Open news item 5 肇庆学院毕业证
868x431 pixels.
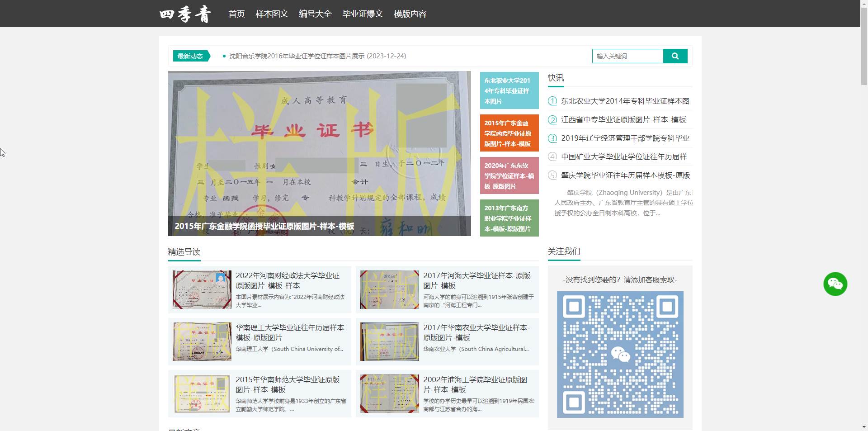point(626,175)
